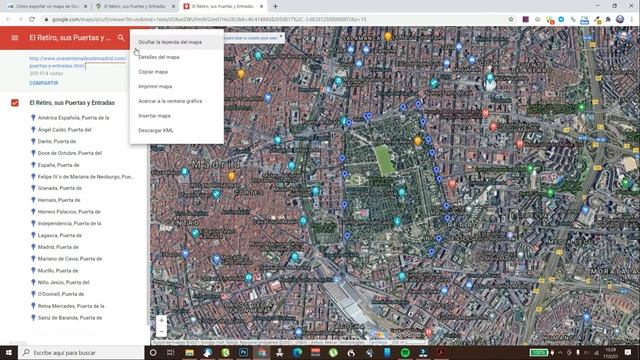
Task: Bookmark this page with the star icon
Action: coord(511,19)
